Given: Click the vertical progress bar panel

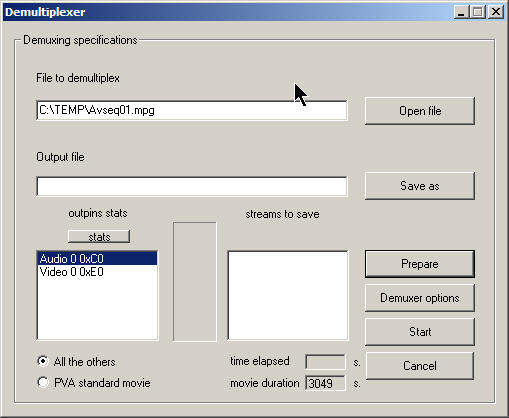Looking at the screenshot, I should [x=195, y=282].
